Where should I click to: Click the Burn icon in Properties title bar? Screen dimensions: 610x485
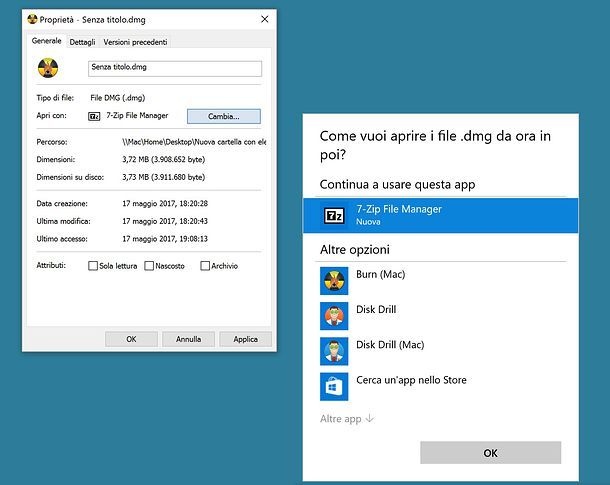point(34,20)
